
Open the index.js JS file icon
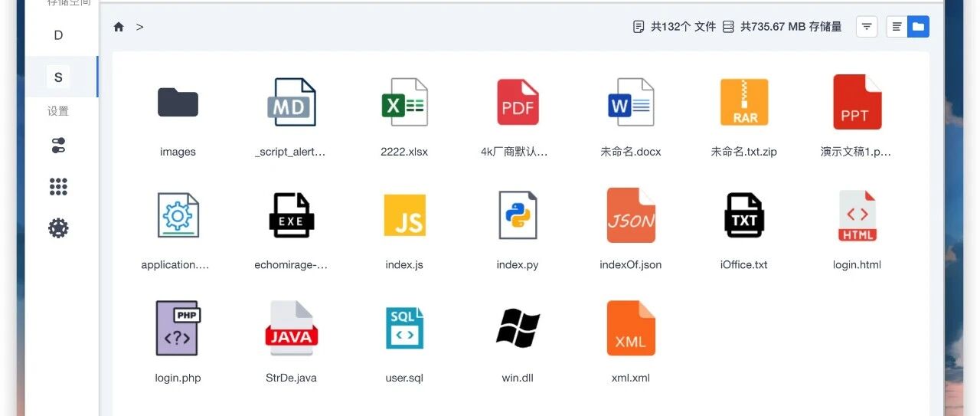[404, 215]
